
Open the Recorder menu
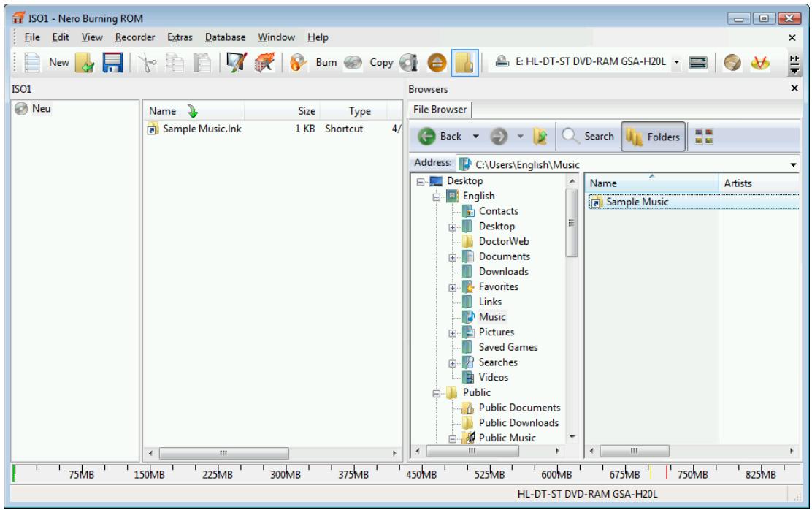(135, 37)
